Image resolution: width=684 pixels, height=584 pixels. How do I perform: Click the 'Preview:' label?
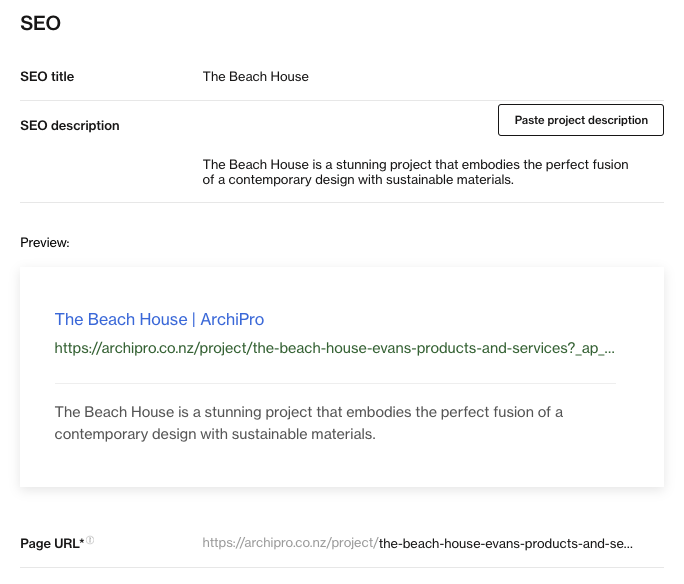pyautogui.click(x=45, y=242)
